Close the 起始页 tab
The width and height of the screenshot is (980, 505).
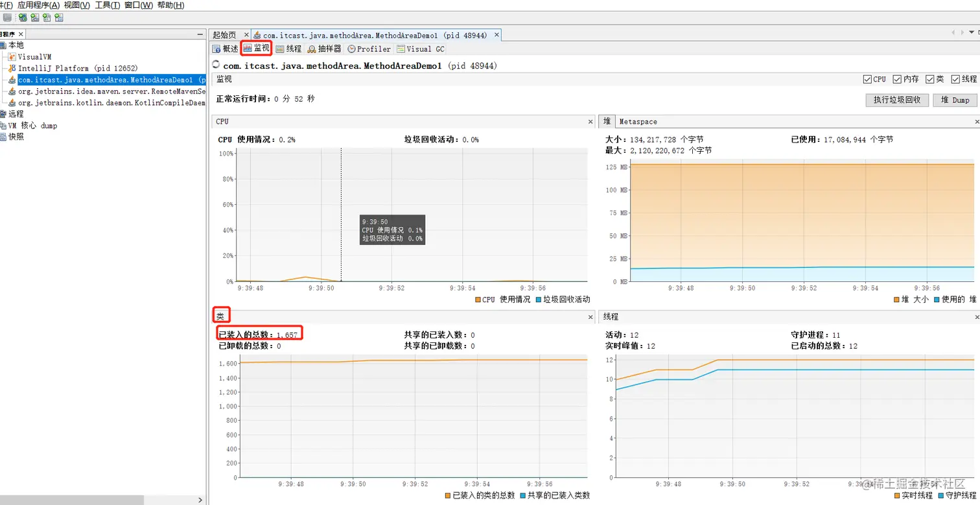[x=246, y=35]
